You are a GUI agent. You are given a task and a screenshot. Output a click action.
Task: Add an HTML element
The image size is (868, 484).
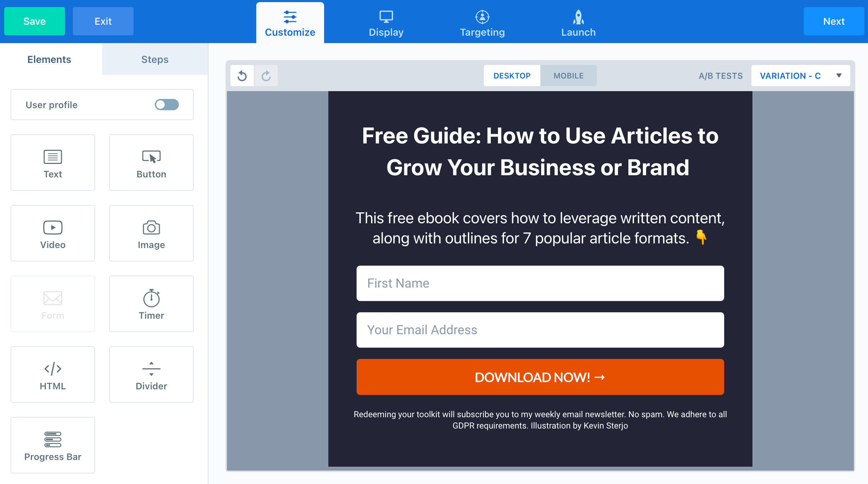(x=53, y=374)
